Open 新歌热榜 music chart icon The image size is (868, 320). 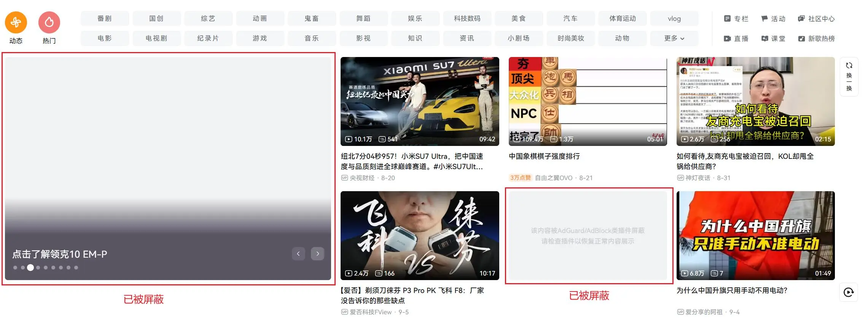point(801,38)
